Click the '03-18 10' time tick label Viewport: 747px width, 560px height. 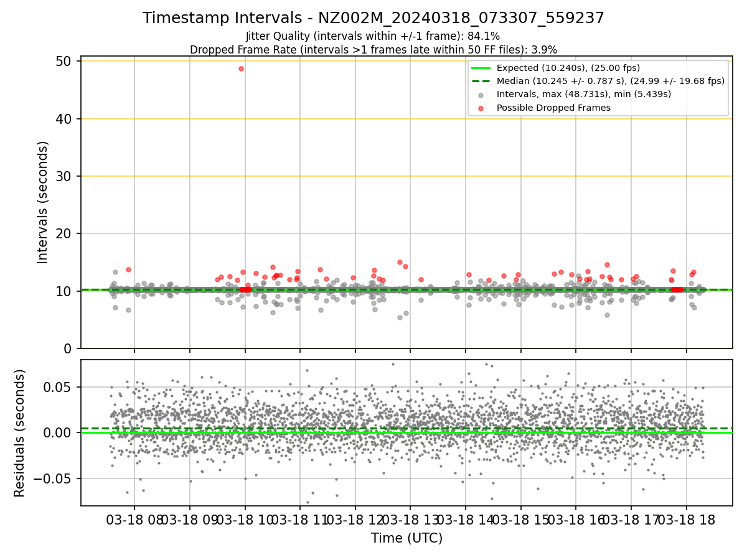[x=245, y=520]
